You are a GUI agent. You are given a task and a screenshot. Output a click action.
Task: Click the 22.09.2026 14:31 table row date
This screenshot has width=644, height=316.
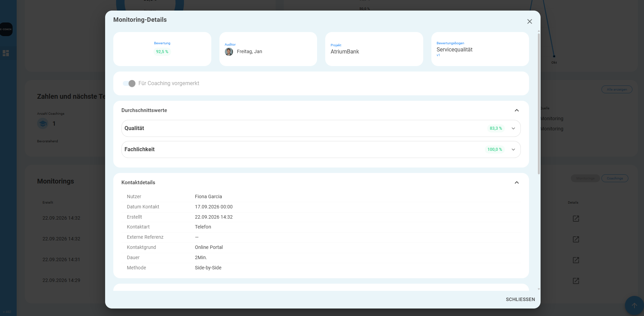[x=61, y=259]
